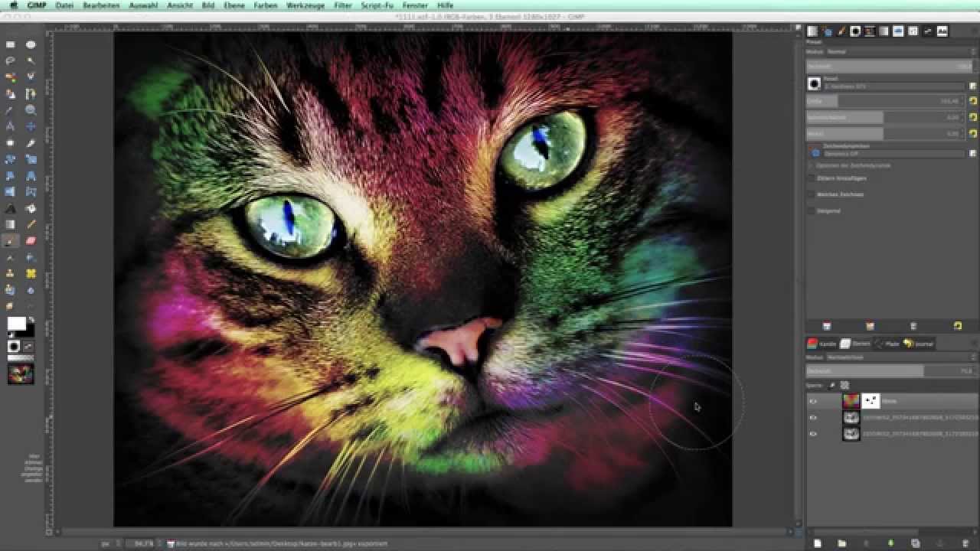Open the GIMP application menu
980x551 pixels.
click(x=35, y=5)
